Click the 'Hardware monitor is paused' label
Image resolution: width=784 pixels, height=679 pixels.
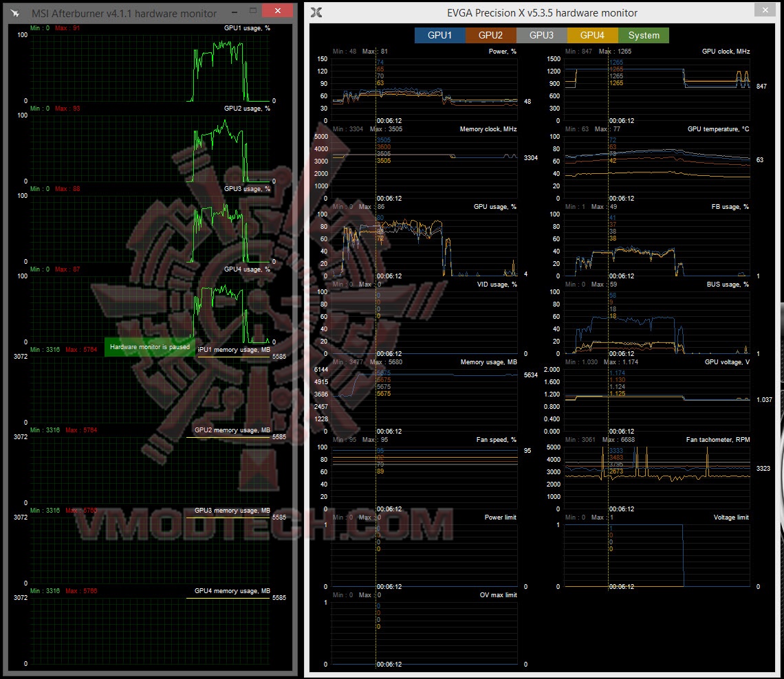point(150,347)
